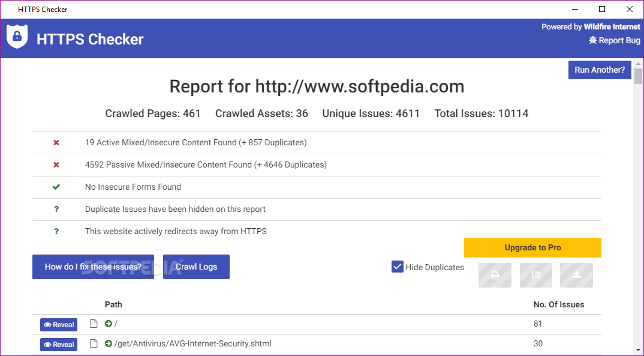This screenshot has height=356, width=644.
Task: Click the Path column header
Action: [x=113, y=304]
